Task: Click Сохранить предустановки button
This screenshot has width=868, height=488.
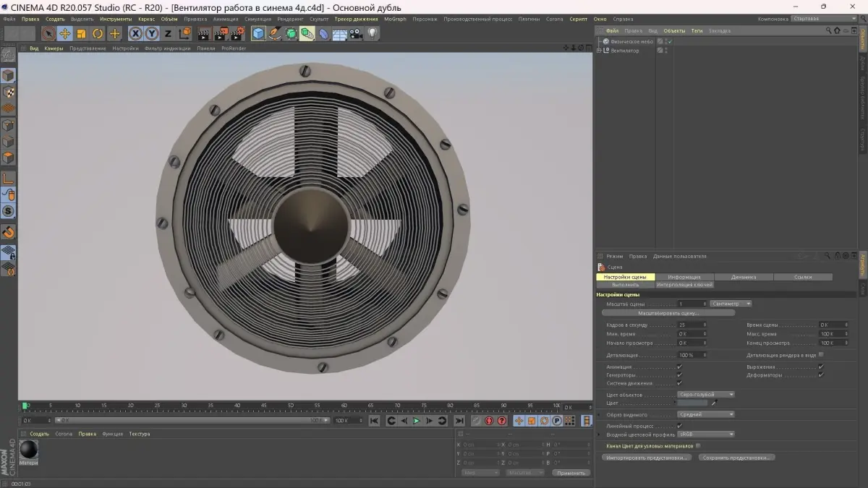Action: [x=737, y=458]
